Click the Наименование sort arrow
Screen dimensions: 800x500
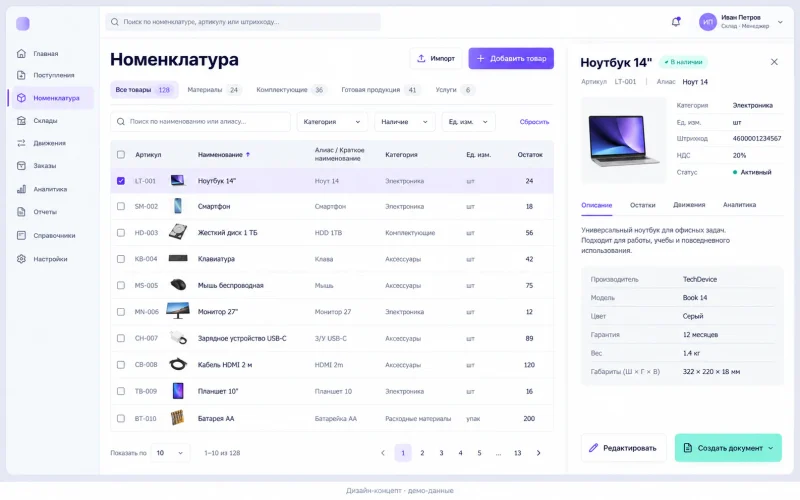[248, 155]
